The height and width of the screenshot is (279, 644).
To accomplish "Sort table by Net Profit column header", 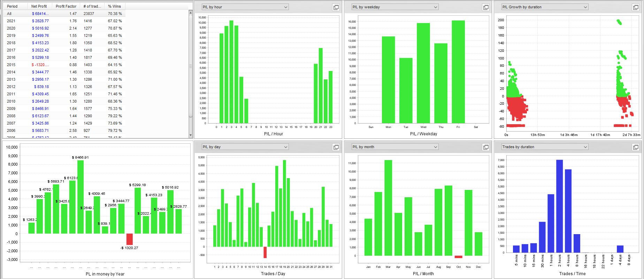I will pos(40,6).
